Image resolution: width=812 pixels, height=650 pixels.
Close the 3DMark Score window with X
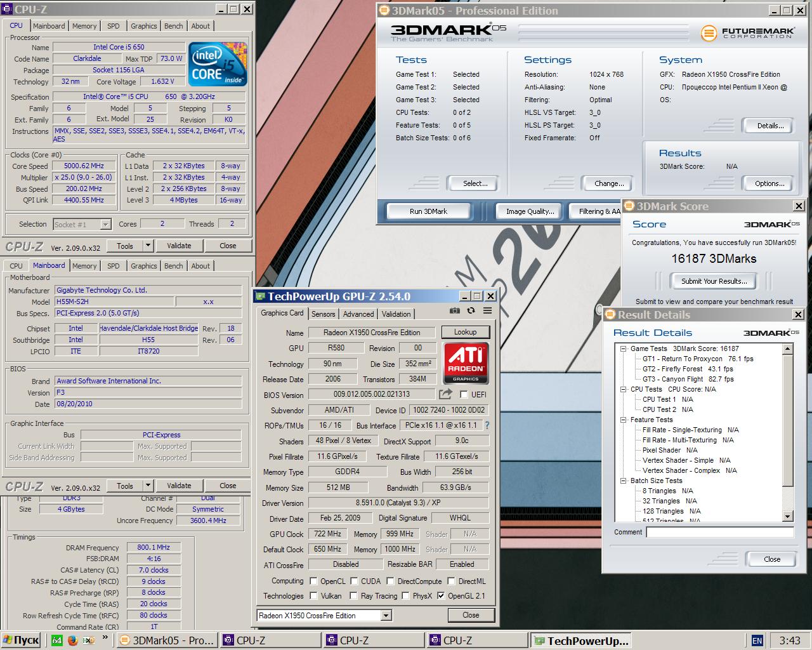click(799, 206)
